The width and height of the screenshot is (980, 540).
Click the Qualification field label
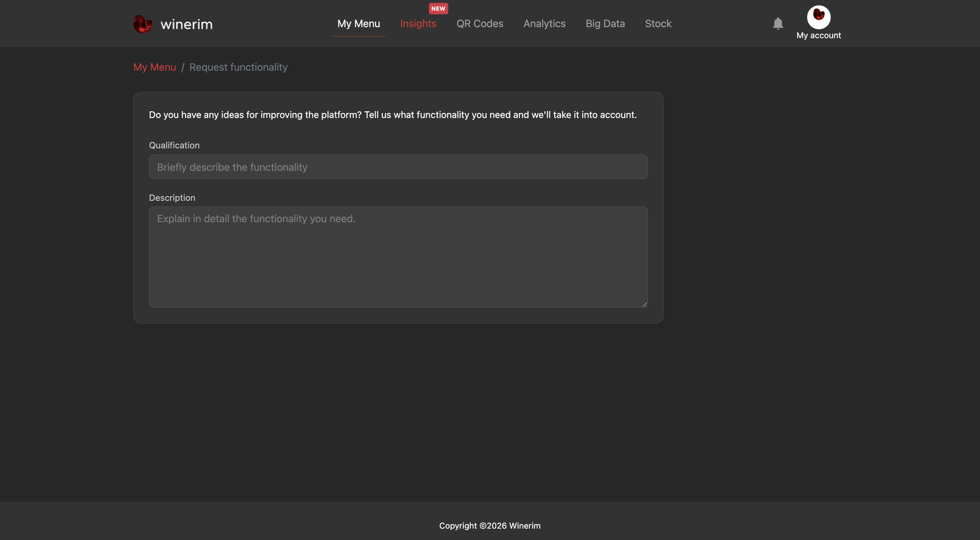pos(174,145)
